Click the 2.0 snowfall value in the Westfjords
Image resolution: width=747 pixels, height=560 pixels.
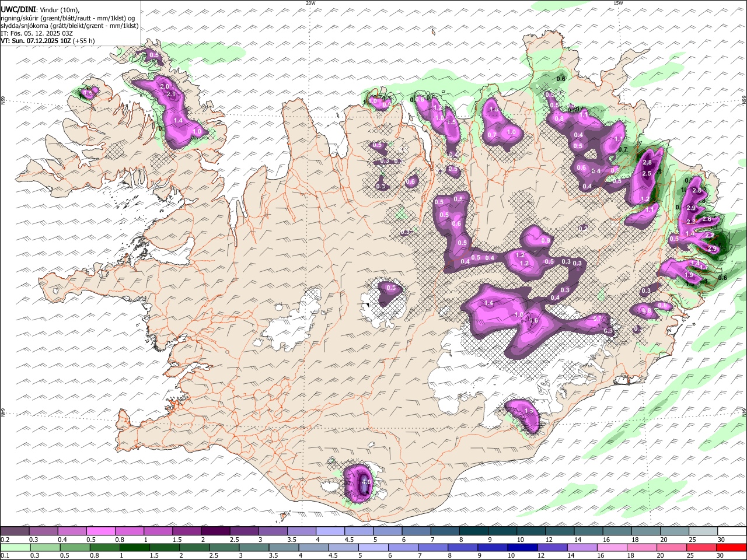[165, 86]
